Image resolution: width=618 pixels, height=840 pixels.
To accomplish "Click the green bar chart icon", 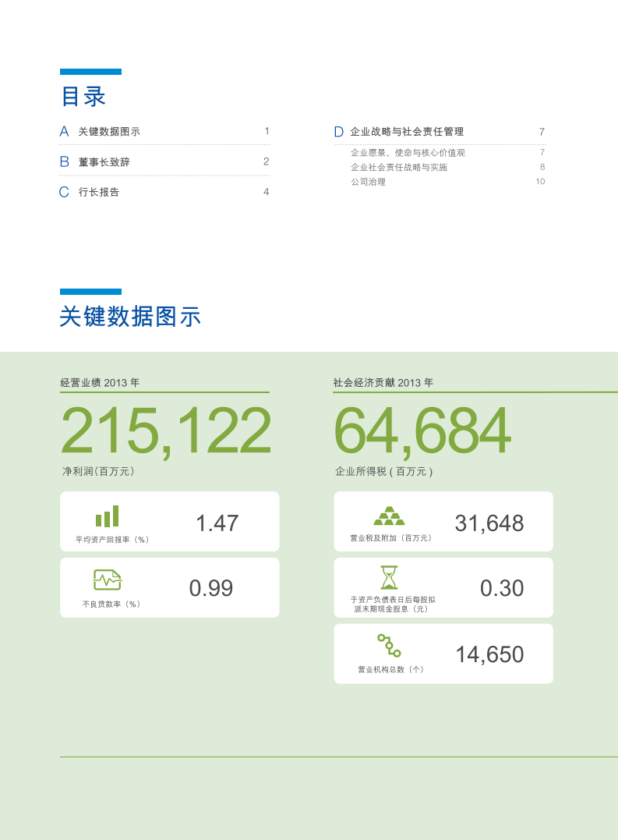I will (107, 516).
